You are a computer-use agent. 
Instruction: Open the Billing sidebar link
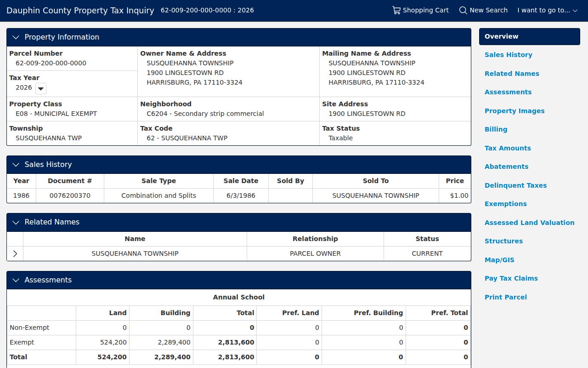(x=496, y=129)
